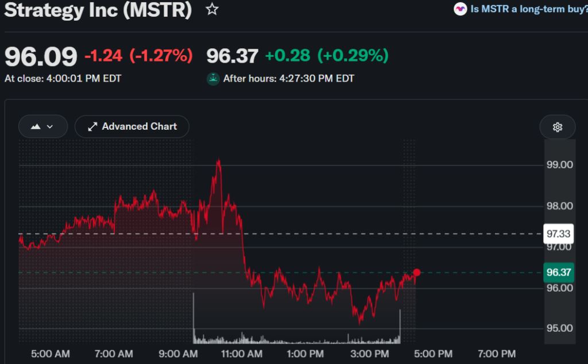Open chart settings gear icon
The width and height of the screenshot is (588, 364).
(x=557, y=127)
